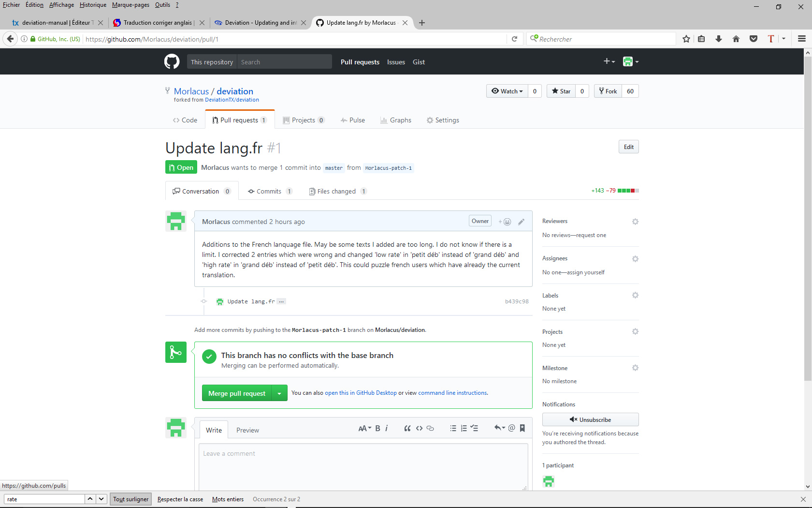The height and width of the screenshot is (508, 812).
Task: Unsubscribe from thread notifications
Action: point(590,419)
